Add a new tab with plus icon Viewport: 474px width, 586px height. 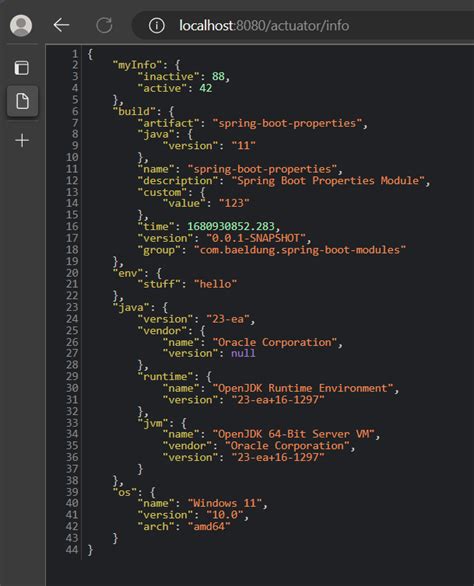tap(22, 141)
